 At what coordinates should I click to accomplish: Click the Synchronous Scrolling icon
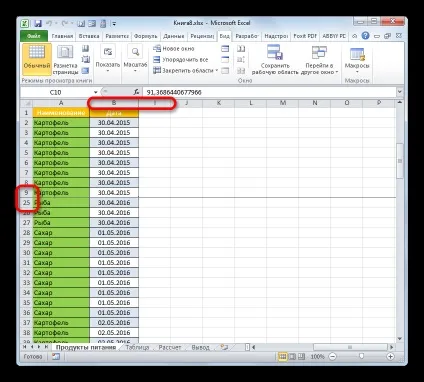pyautogui.click(x=241, y=60)
